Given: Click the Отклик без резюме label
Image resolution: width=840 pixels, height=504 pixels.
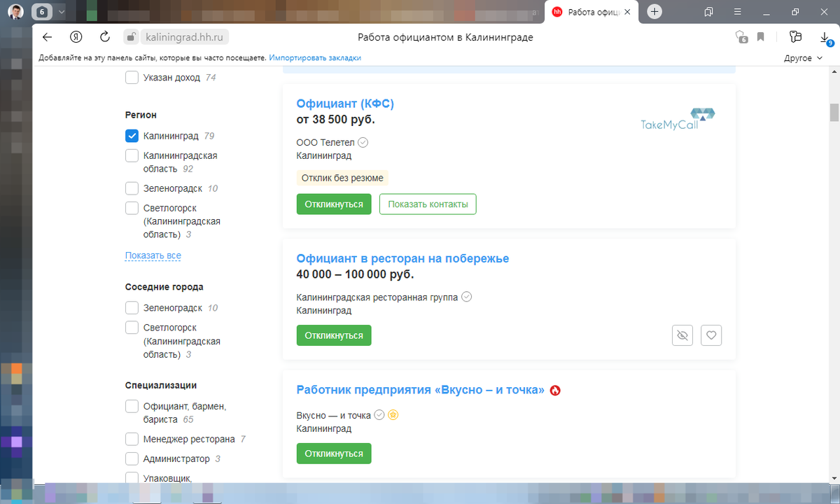Looking at the screenshot, I should click(342, 178).
